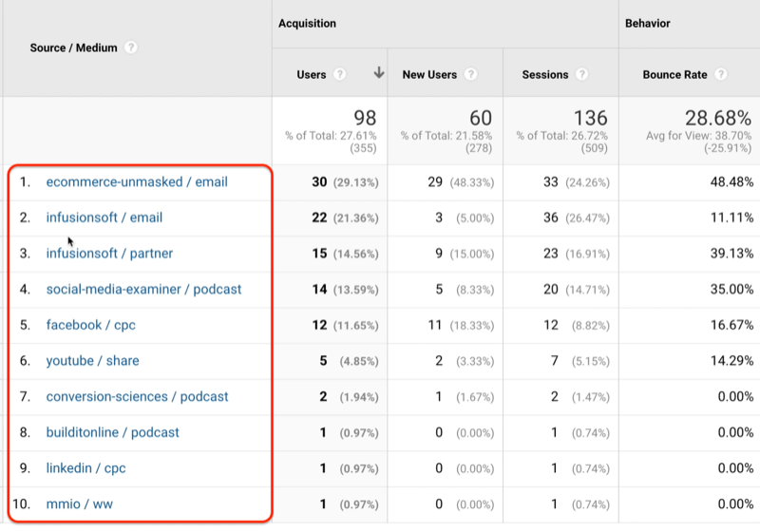Select bounce rate 16.67% cell
760x532 pixels.
point(731,326)
